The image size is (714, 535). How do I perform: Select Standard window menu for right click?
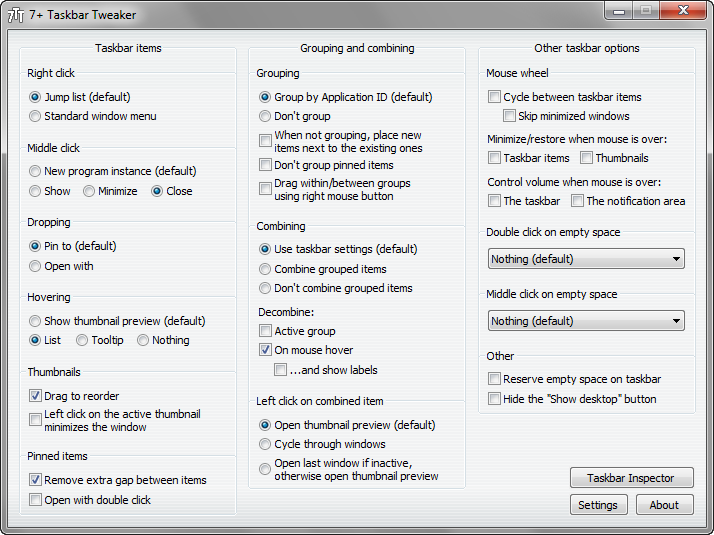36,116
